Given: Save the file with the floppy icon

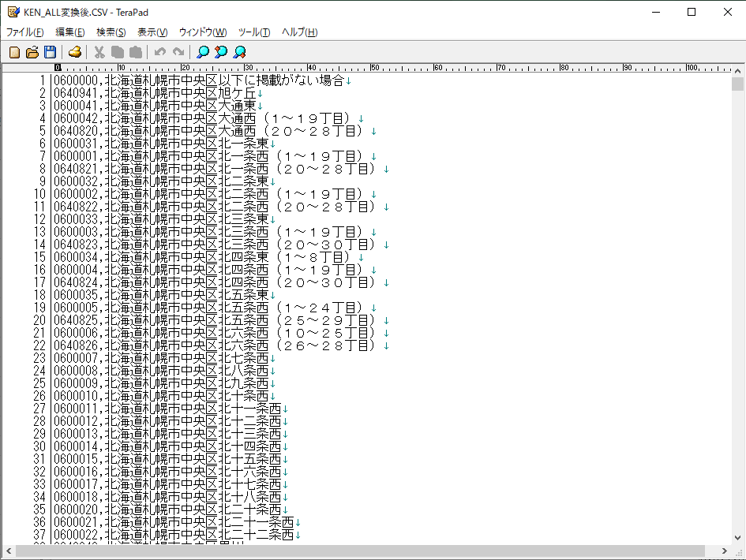Looking at the screenshot, I should coord(50,52).
